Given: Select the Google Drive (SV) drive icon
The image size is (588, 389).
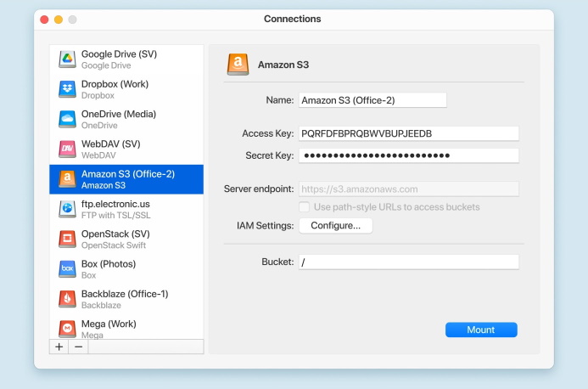Looking at the screenshot, I should [x=68, y=59].
